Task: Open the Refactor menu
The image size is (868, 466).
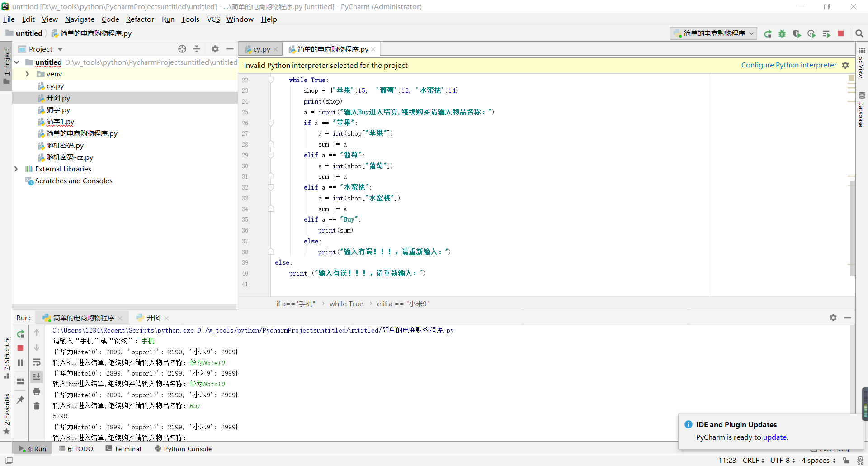Action: pos(140,19)
